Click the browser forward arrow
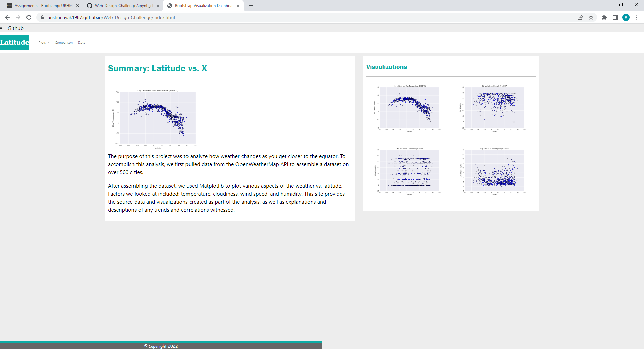 click(18, 17)
